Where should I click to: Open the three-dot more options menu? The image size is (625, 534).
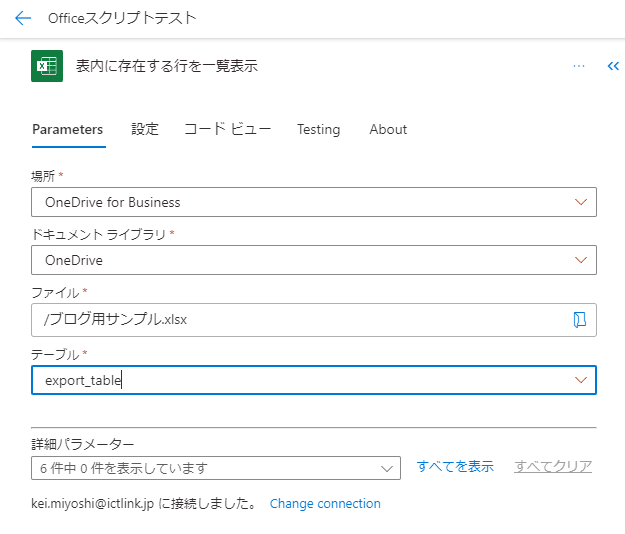[579, 66]
